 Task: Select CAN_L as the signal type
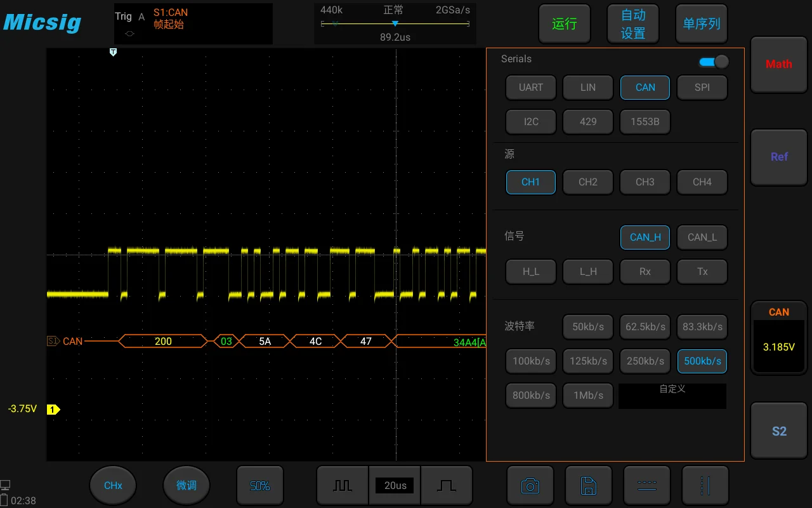click(702, 237)
